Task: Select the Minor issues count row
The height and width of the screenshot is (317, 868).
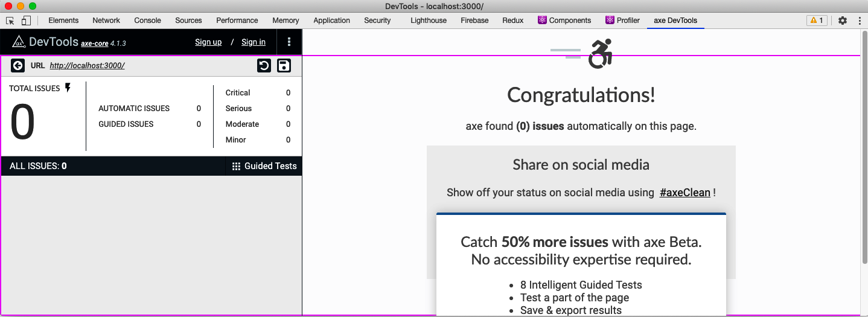Action: click(258, 140)
